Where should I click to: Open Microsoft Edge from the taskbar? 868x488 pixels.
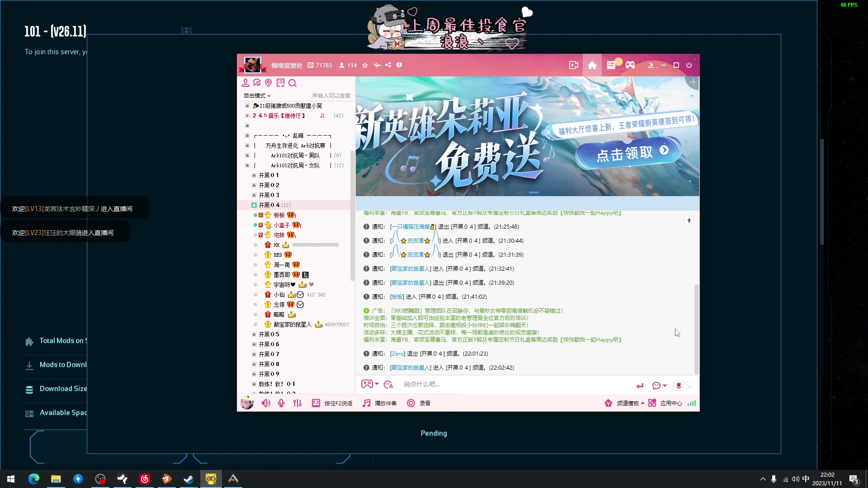[x=34, y=479]
